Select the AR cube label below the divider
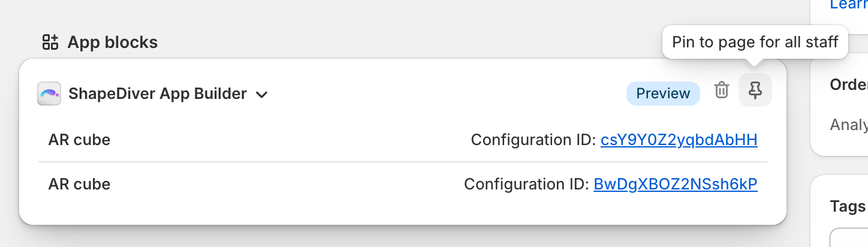 (x=79, y=184)
